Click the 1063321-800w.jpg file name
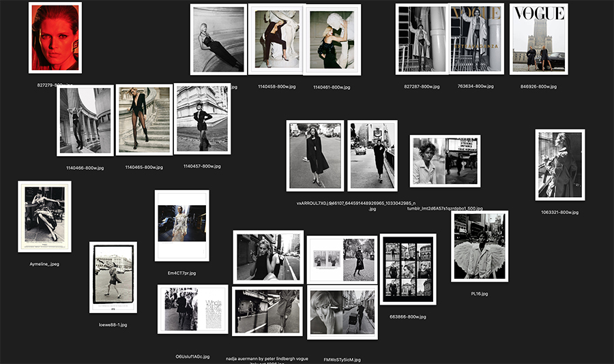This screenshot has height=364, width=614. [x=559, y=213]
